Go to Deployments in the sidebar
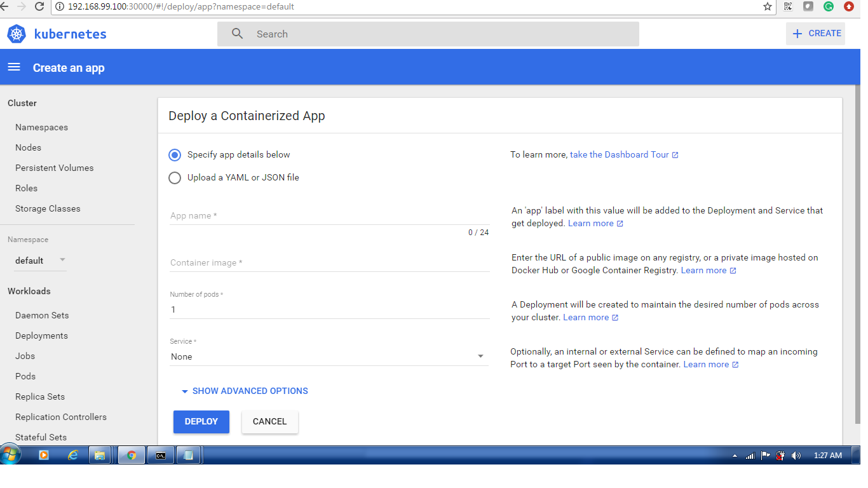The width and height of the screenshot is (868, 488). point(41,335)
